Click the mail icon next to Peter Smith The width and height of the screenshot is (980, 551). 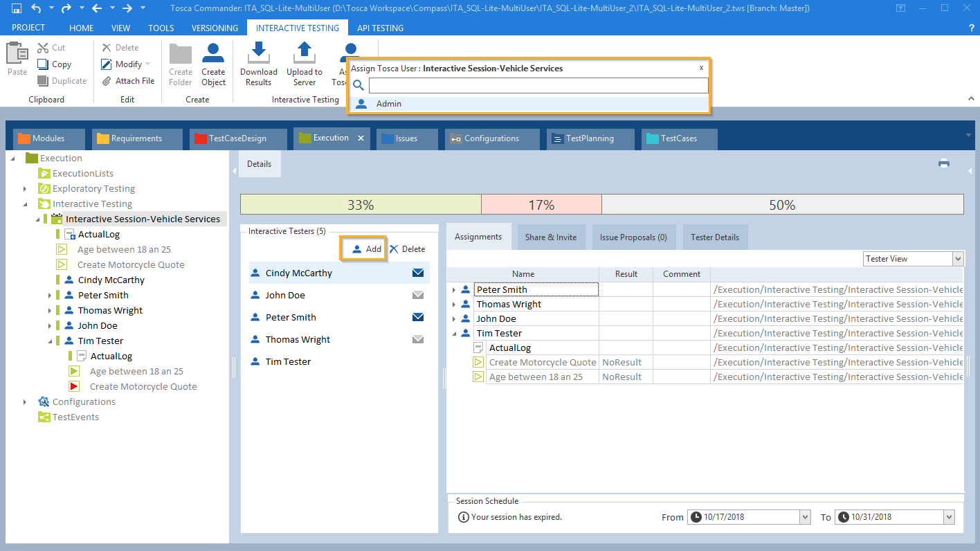(x=418, y=318)
